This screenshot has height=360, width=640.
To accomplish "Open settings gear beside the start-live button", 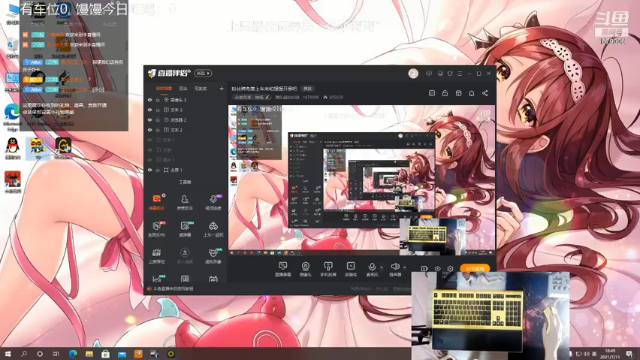I will pyautogui.click(x=450, y=269).
